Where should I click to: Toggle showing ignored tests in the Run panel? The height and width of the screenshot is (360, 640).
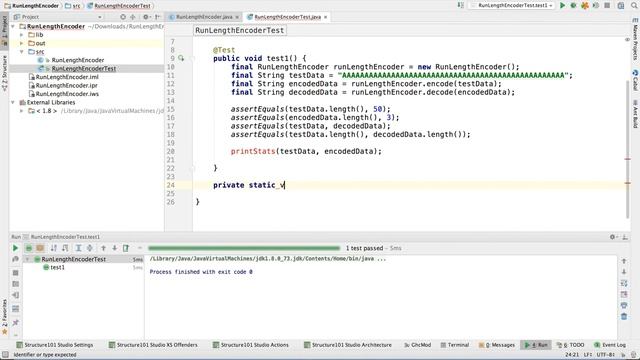click(x=40, y=248)
